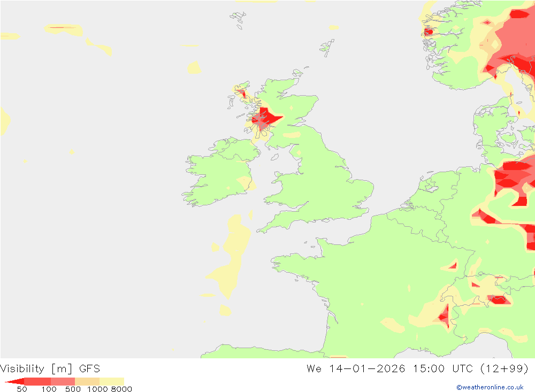Click the legend value label '100'
The image size is (535, 392).
point(49,389)
